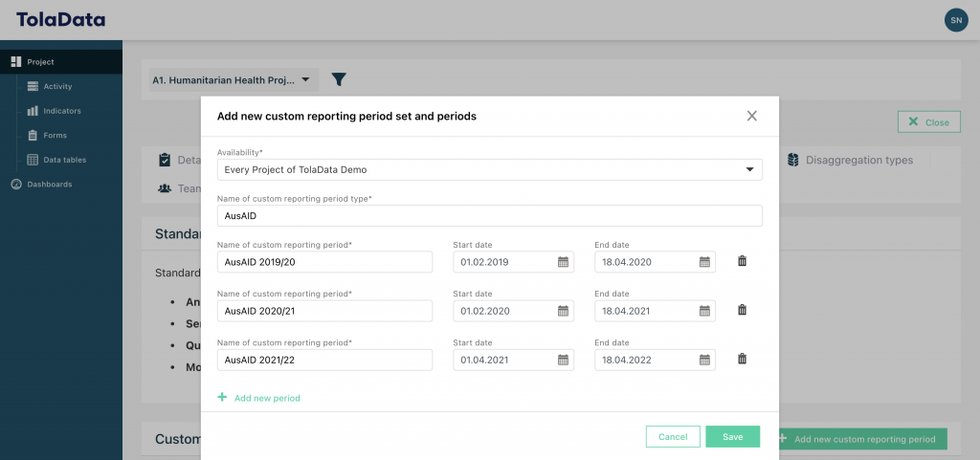Click the AusAID 2020/21 name field
The height and width of the screenshot is (460, 980).
pyautogui.click(x=324, y=311)
